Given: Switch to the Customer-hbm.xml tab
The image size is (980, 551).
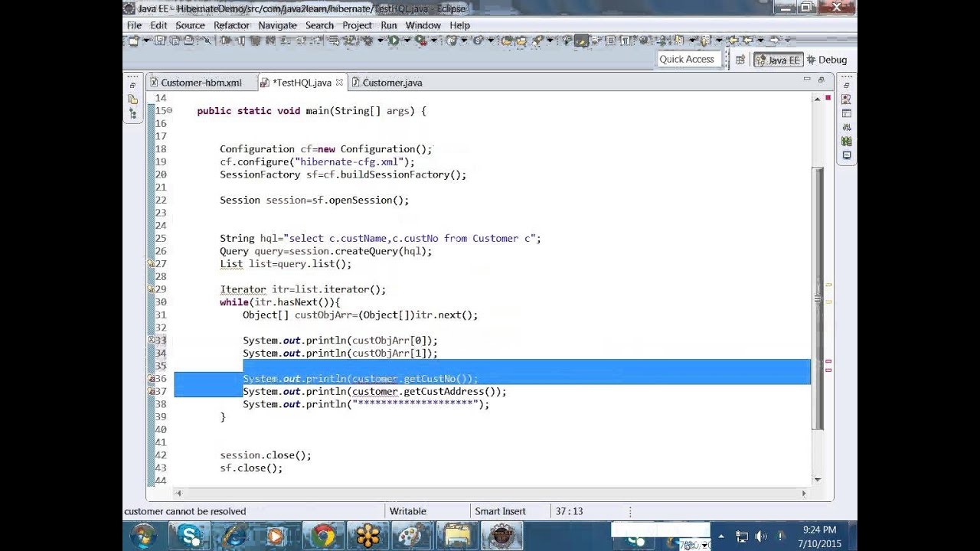Looking at the screenshot, I should [196, 83].
